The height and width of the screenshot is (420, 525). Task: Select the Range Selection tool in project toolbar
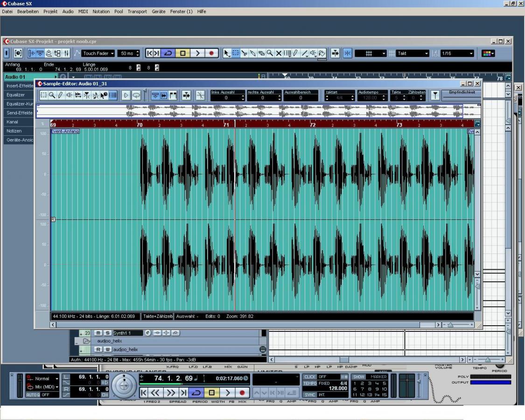[236, 53]
